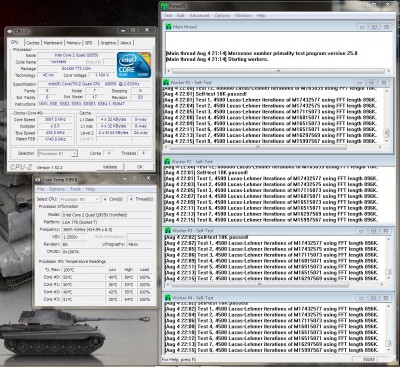Viewport: 400px width, 367px height.
Task: Open the Help menu in Prime95
Action: click(x=261, y=16)
